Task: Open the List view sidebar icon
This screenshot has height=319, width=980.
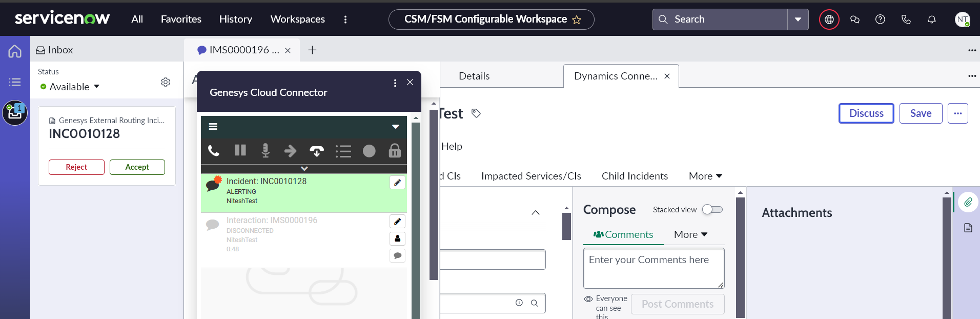Action: point(15,82)
